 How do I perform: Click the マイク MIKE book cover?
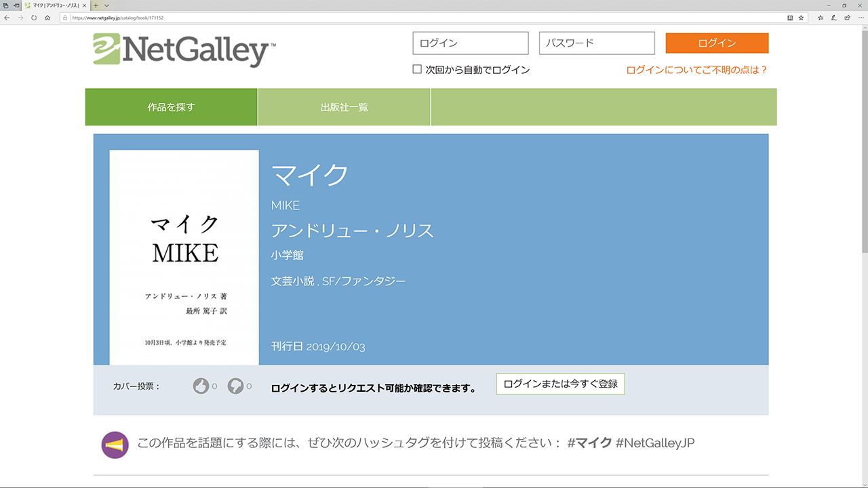(184, 258)
